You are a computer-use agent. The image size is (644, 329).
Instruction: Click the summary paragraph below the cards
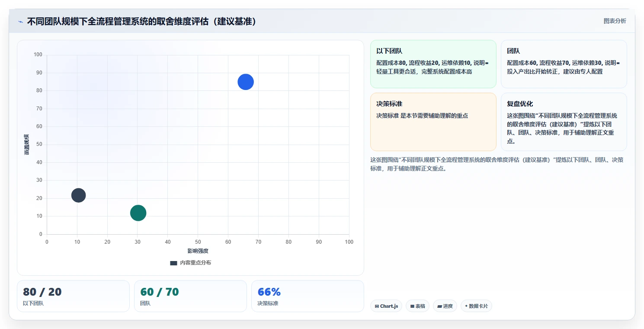[497, 164]
